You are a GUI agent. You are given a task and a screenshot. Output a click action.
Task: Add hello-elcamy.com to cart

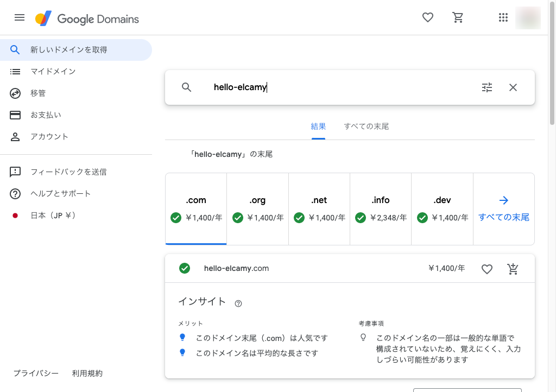click(513, 269)
